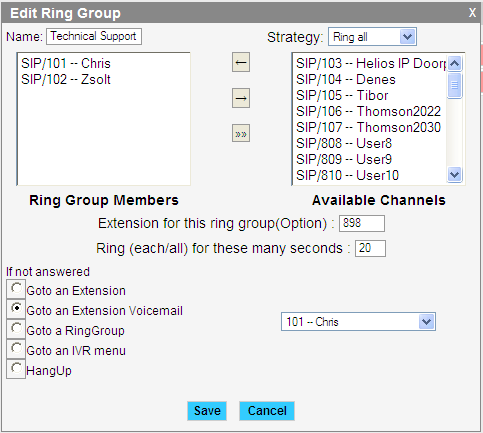The height and width of the screenshot is (433, 483).
Task: Select SIP/104 -- Denes channel
Action: (370, 79)
